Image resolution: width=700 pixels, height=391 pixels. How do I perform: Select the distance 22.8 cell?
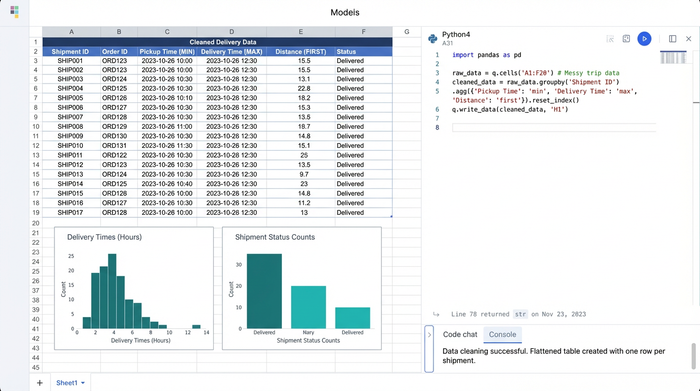301,88
